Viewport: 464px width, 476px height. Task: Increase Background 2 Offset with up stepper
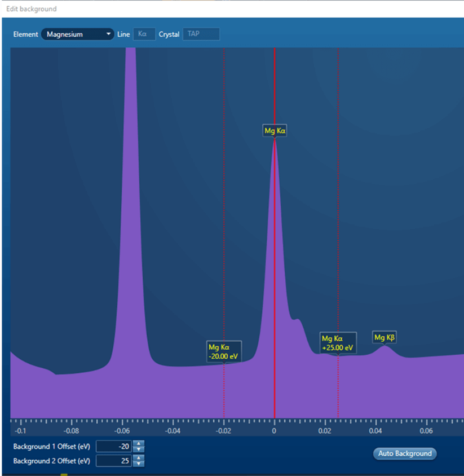(138, 458)
